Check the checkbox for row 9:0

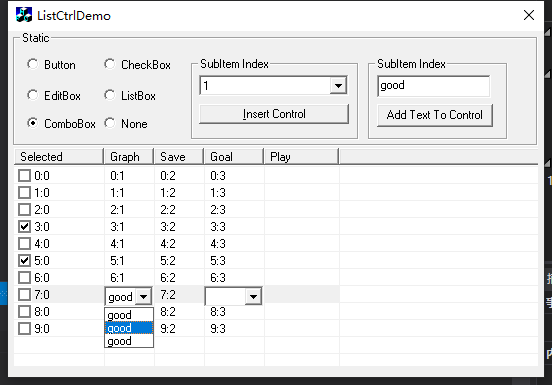24,329
